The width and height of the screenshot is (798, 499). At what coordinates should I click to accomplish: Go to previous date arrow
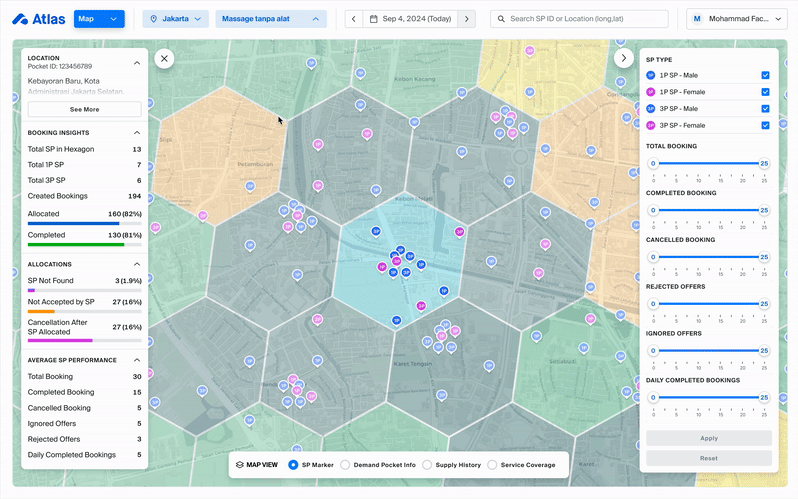(x=353, y=19)
